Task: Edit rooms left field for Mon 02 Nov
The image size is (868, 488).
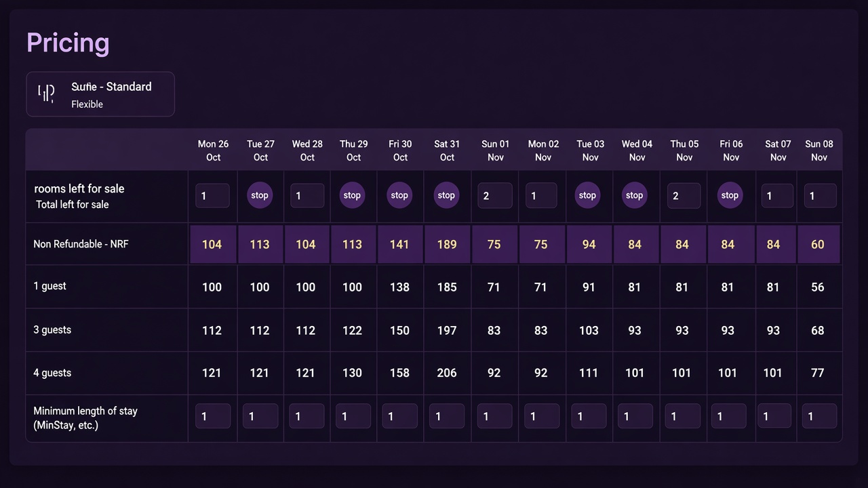Action: click(541, 196)
